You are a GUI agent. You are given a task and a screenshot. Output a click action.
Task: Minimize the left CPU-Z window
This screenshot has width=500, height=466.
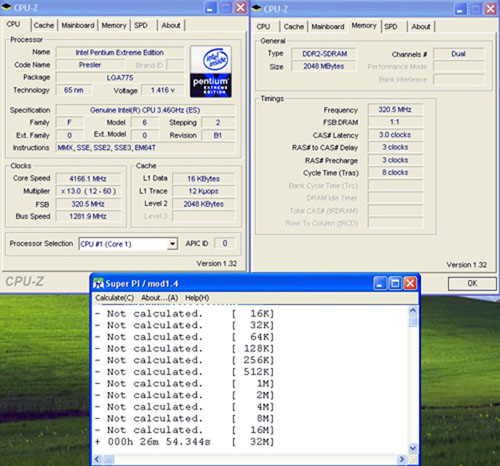click(210, 8)
